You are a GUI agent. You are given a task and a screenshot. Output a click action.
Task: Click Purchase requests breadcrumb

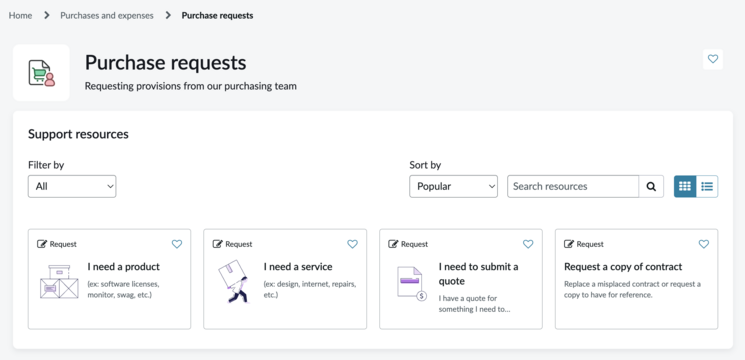(217, 16)
